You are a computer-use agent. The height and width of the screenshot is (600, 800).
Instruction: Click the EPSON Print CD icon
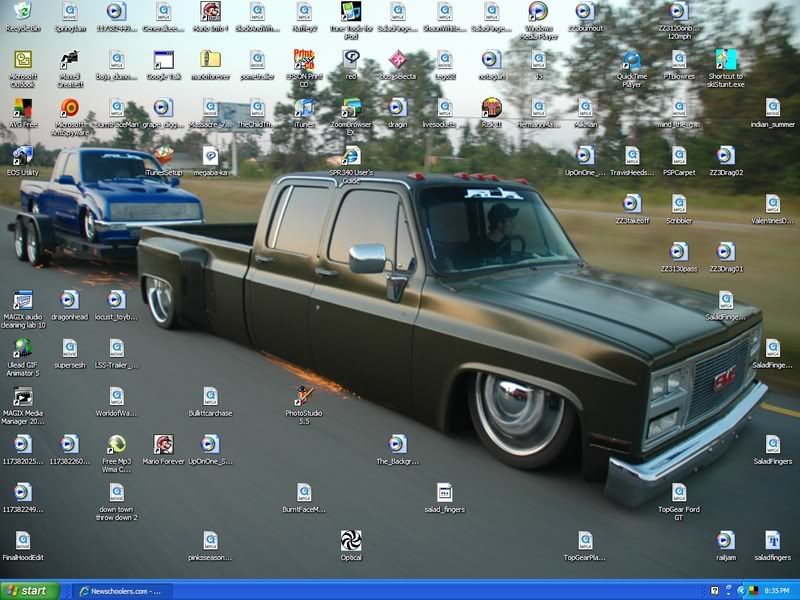point(304,60)
